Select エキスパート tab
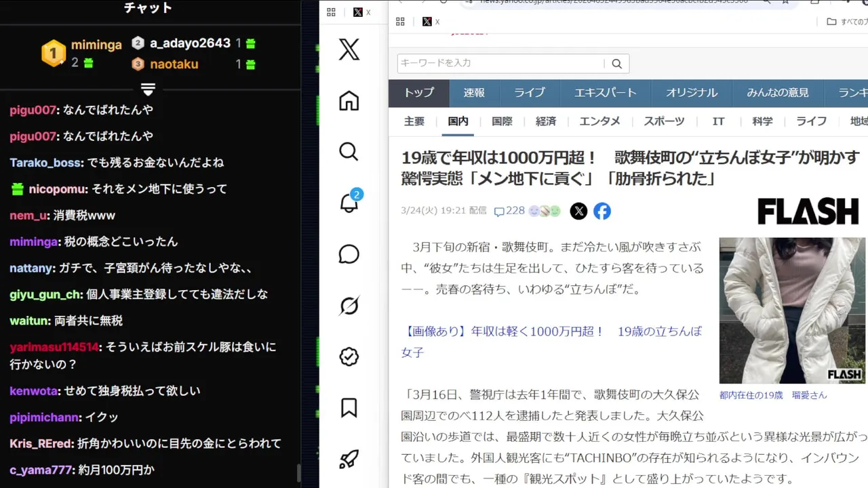This screenshot has width=868, height=488. tap(606, 93)
